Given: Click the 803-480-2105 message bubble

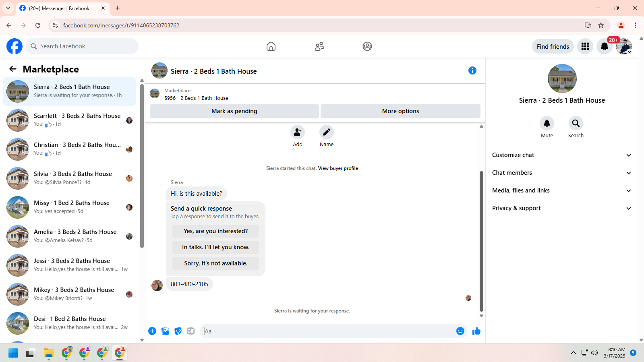Looking at the screenshot, I should click(x=189, y=284).
